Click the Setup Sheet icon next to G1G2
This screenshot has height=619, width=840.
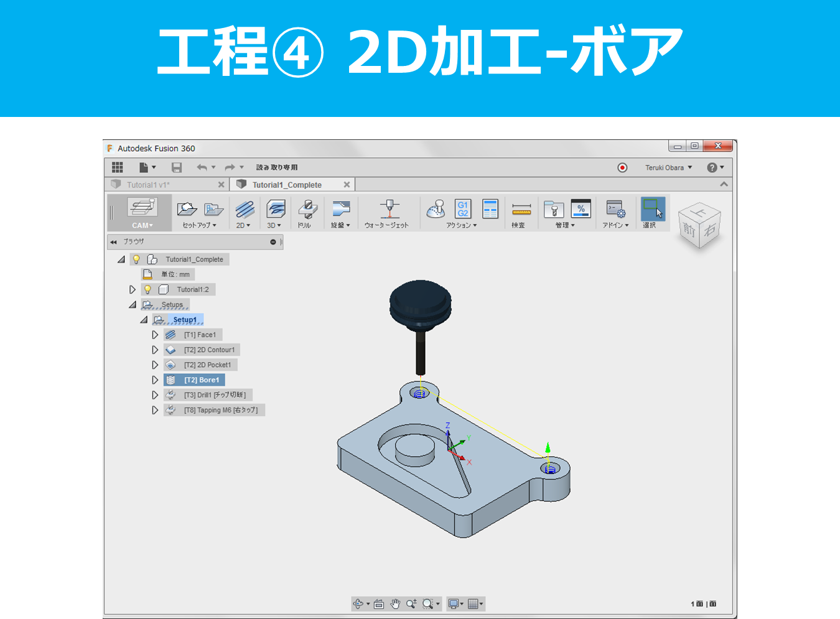(x=490, y=208)
